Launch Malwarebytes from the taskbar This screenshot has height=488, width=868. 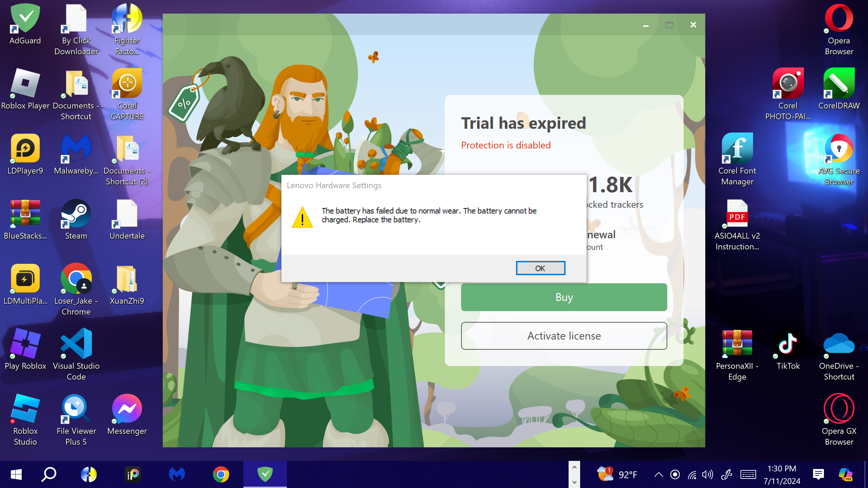177,474
